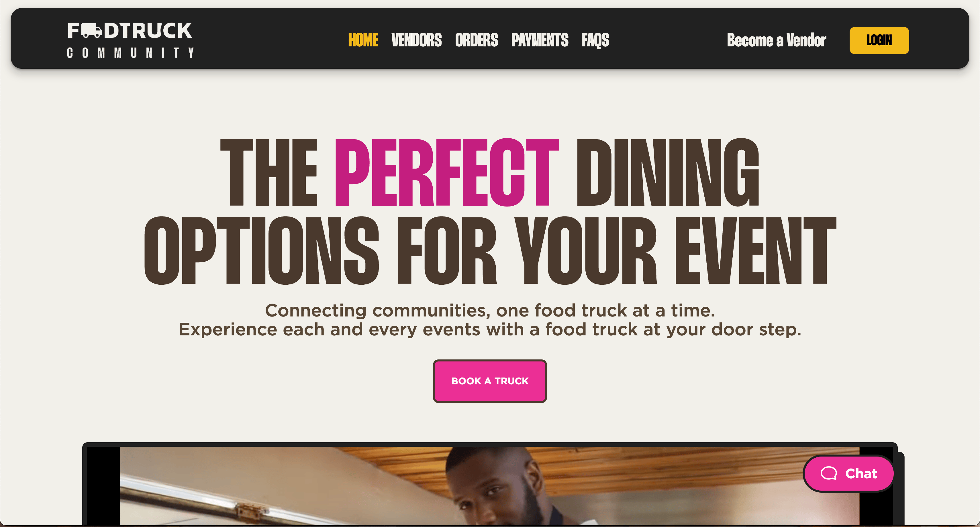980x527 pixels.
Task: Click the FOODTRUCK wordmark logo text
Action: coord(130,31)
